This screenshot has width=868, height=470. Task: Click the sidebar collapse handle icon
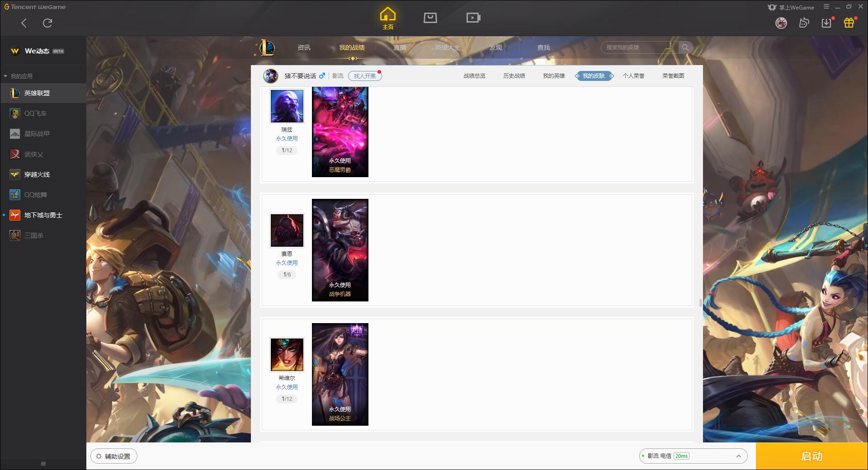pos(43,464)
